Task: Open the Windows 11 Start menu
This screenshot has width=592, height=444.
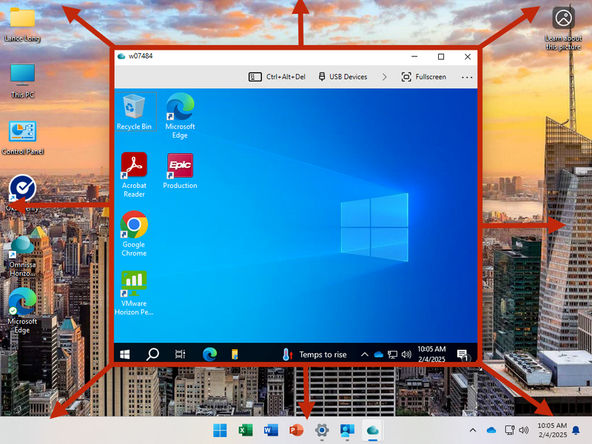Action: coord(220,430)
